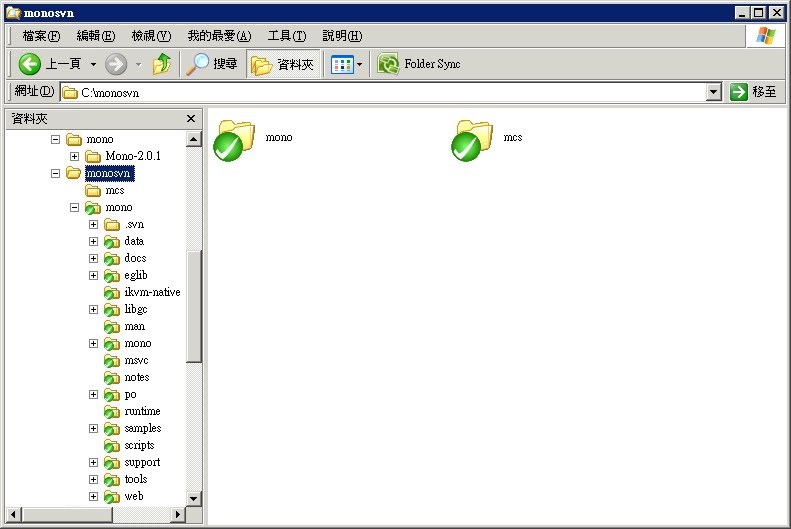Select the highlighted monosvn tree item
Viewport: 791px width, 529px height.
tap(109, 173)
